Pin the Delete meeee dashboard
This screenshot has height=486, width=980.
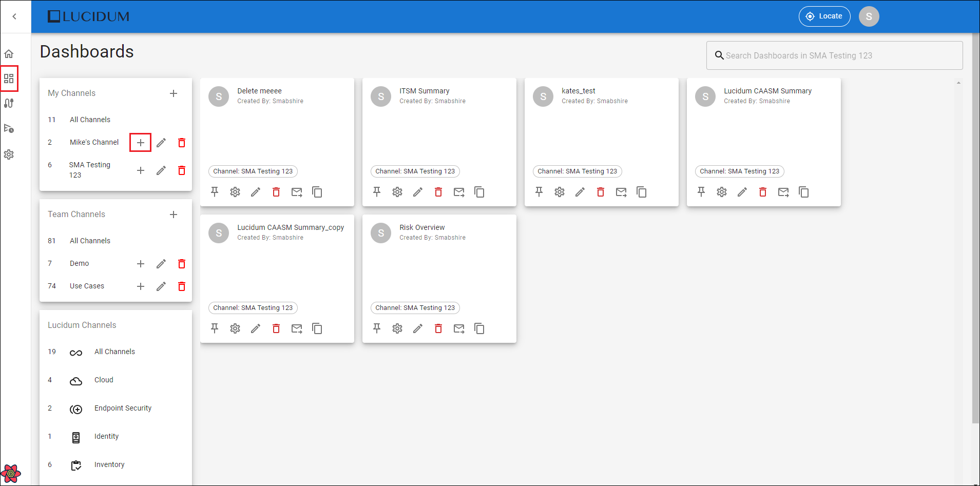(215, 192)
